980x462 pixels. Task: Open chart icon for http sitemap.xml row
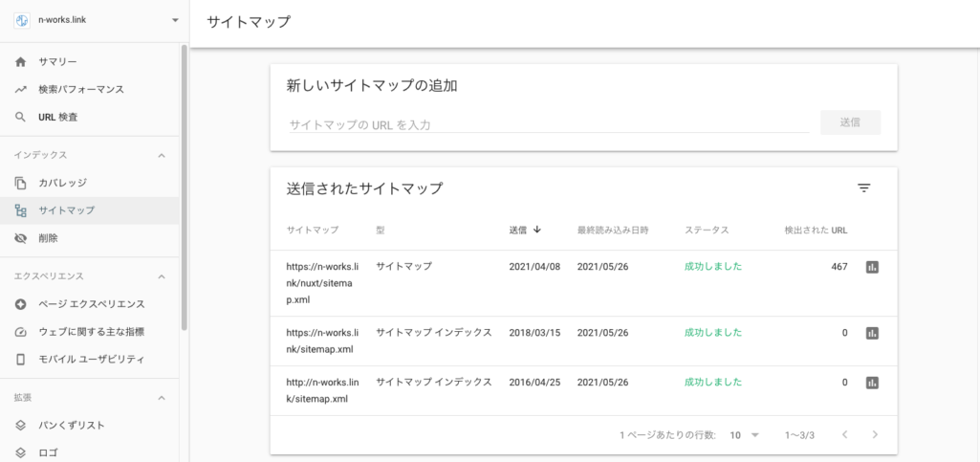tap(871, 383)
